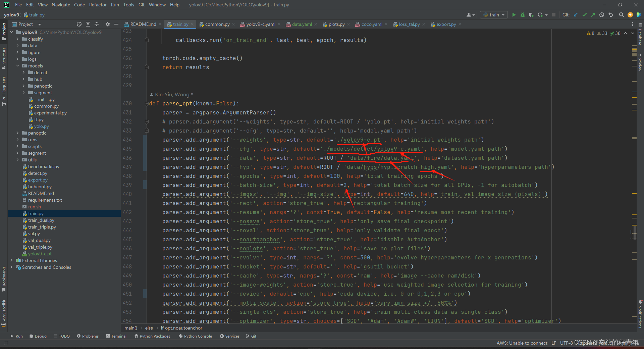Expand the runs folder
This screenshot has height=349, width=644.
pos(17,140)
